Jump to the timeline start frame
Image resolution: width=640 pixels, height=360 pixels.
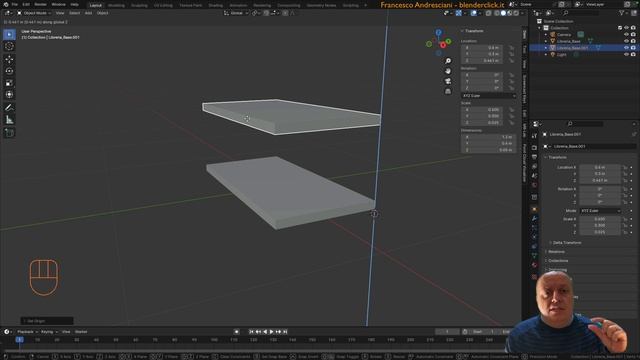251,332
